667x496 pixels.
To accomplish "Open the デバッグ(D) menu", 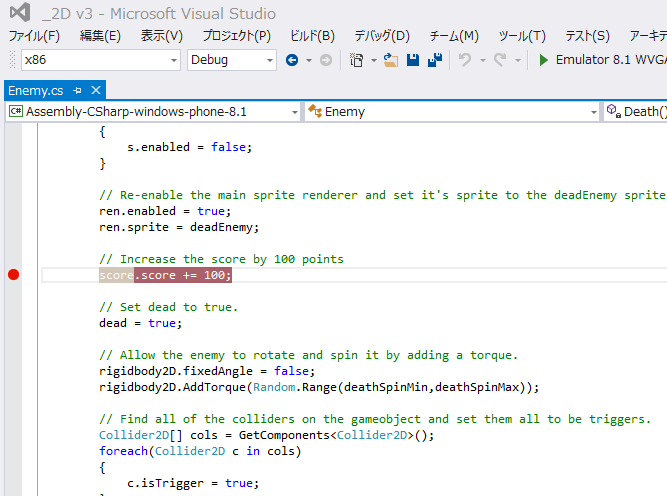I will click(382, 36).
